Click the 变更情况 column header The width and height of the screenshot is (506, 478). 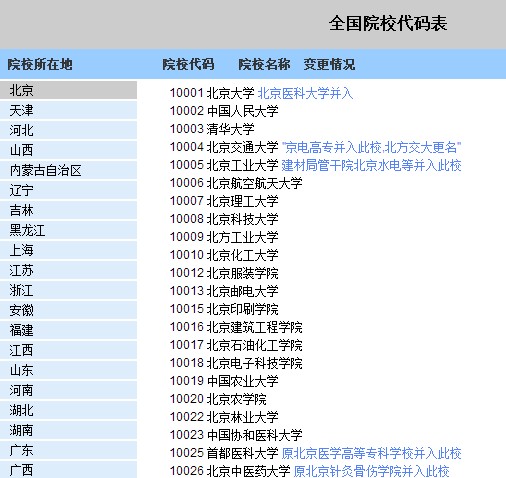329,64
